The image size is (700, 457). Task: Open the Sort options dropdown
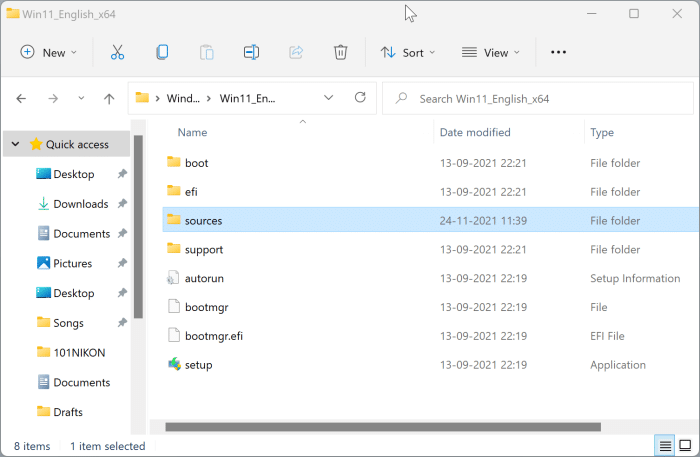[x=408, y=53]
